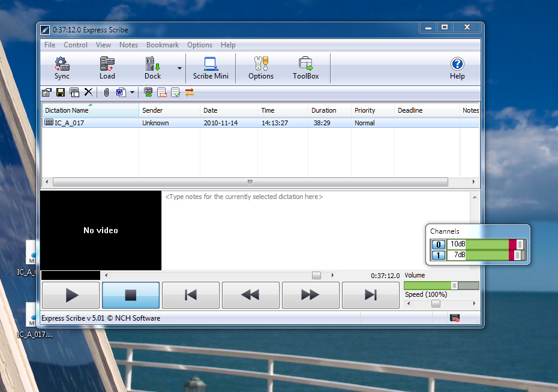The height and width of the screenshot is (392, 558).
Task: Click the playback position slider thumb
Action: click(316, 276)
